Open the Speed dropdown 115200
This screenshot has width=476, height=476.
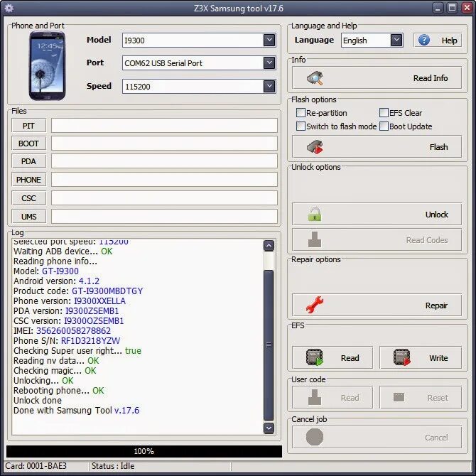(x=269, y=86)
